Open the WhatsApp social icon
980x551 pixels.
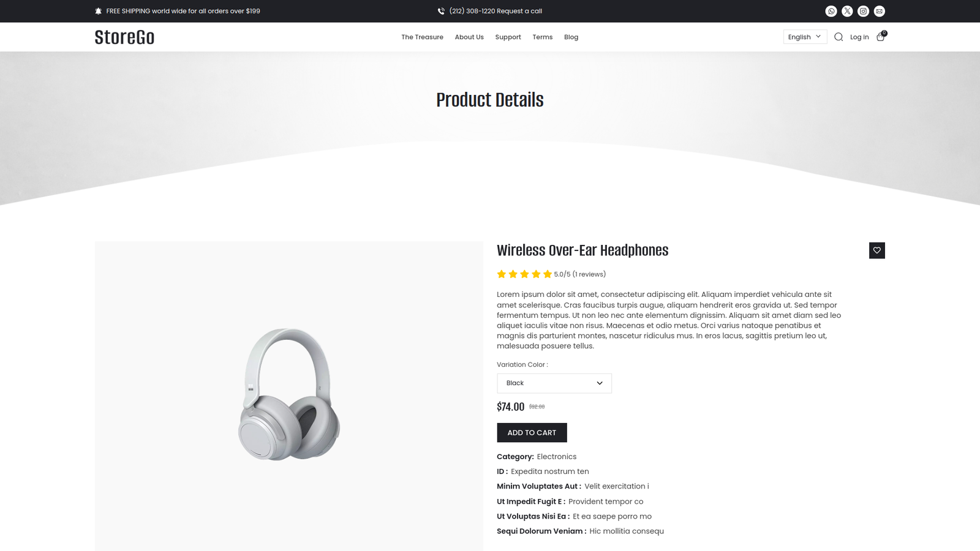click(831, 11)
